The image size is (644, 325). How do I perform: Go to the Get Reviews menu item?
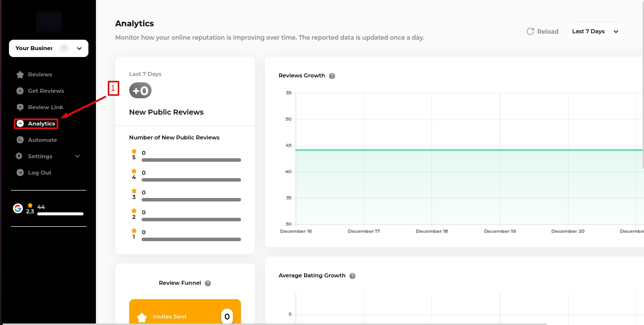tap(46, 91)
